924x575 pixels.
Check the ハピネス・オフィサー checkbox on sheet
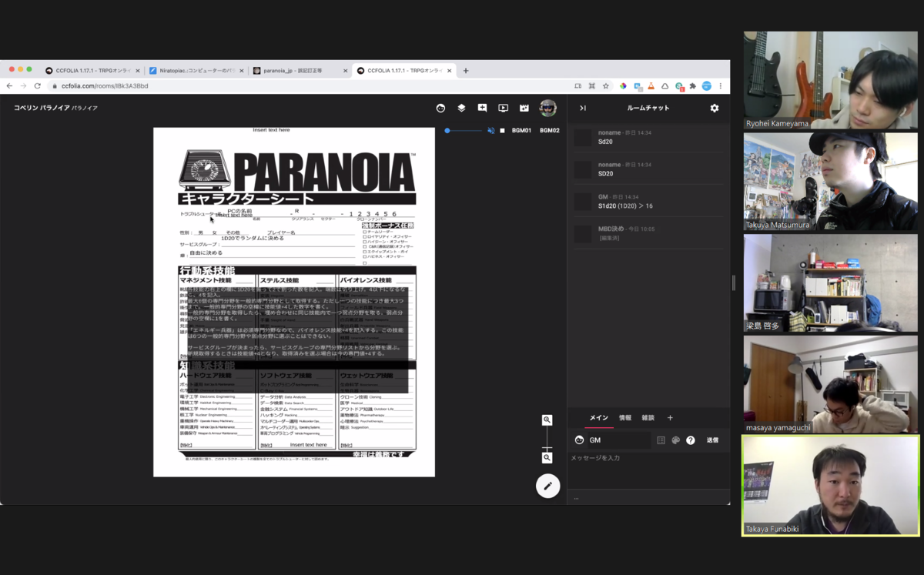coord(365,256)
